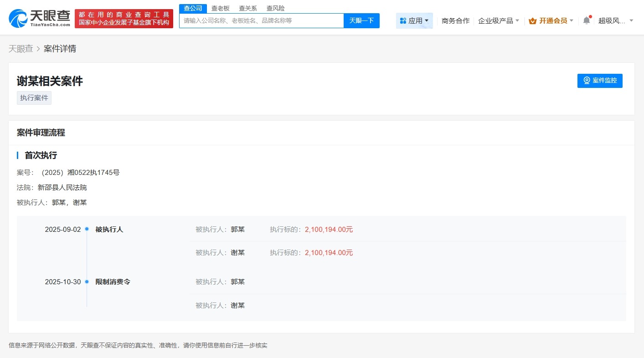
Task: Open the 商务合作 link
Action: tap(455, 20)
